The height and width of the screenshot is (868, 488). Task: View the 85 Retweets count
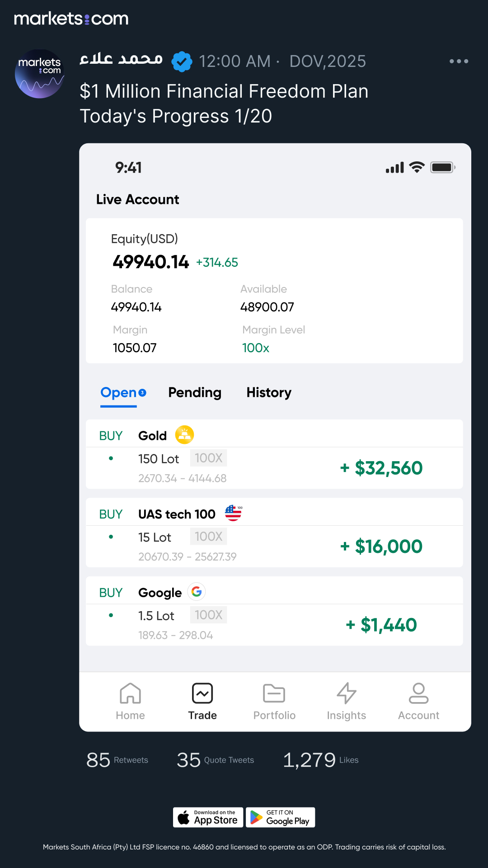[117, 760]
